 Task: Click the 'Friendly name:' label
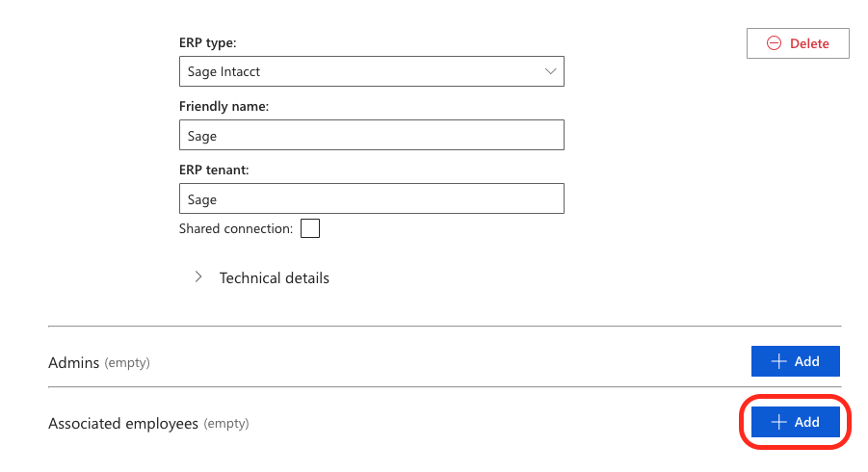coord(224,106)
